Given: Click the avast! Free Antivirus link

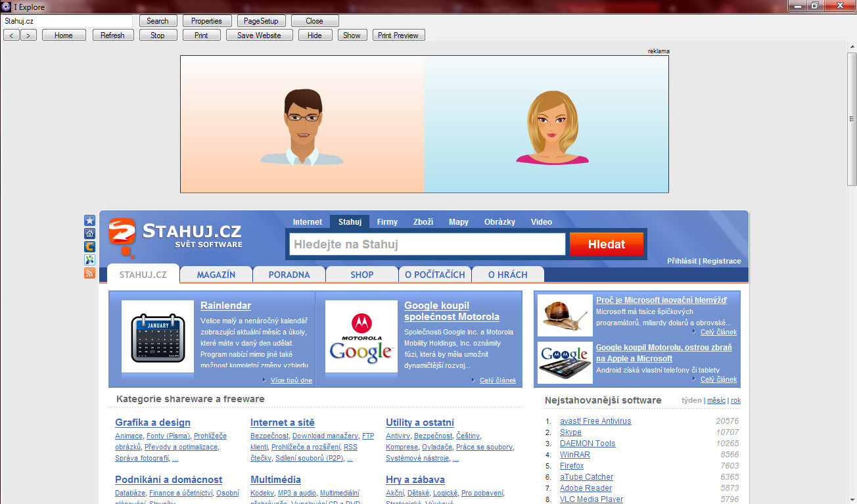Looking at the screenshot, I should (595, 421).
